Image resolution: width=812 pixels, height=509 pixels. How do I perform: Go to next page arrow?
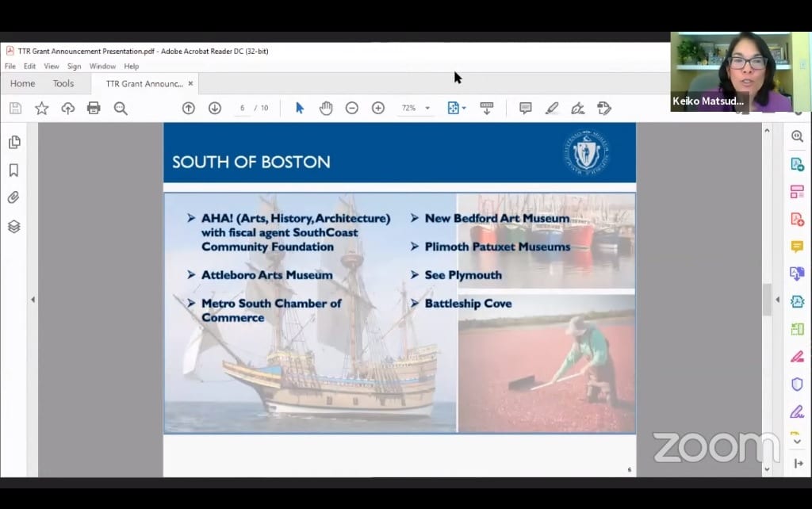[x=214, y=108]
